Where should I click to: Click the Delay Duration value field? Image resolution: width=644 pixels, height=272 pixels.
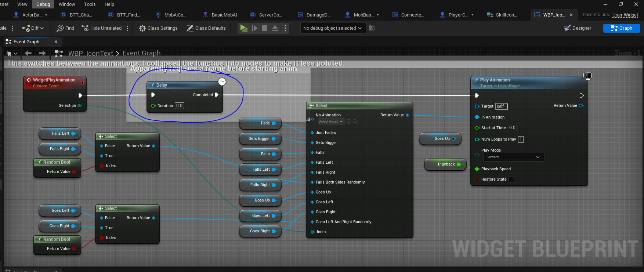coord(180,106)
